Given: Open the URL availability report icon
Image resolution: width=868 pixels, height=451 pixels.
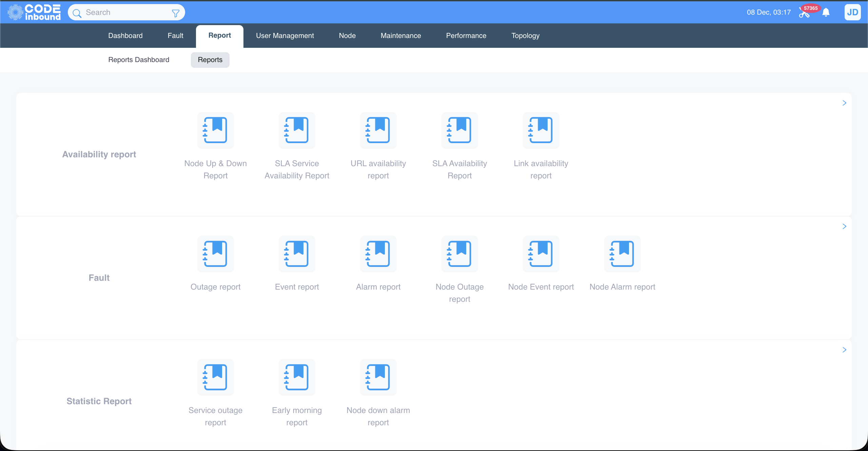Looking at the screenshot, I should (378, 131).
